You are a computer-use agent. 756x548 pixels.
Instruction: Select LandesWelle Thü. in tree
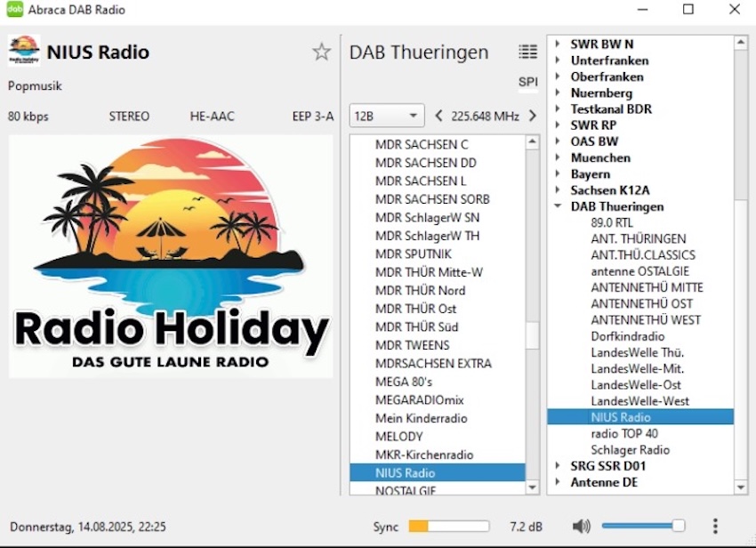[x=638, y=352]
